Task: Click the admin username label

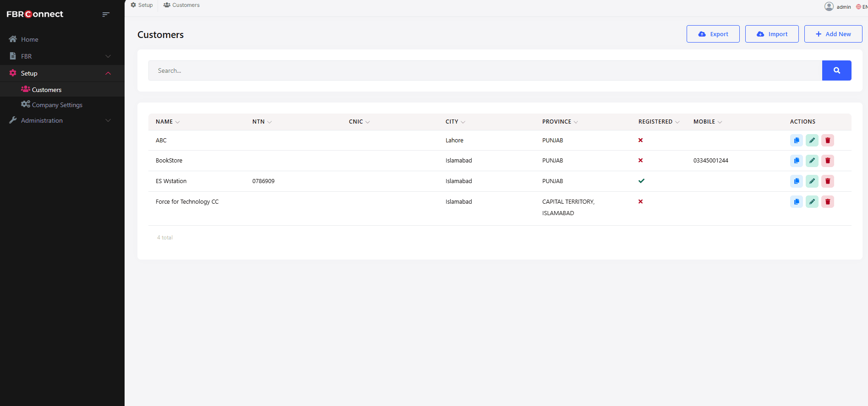Action: [x=844, y=7]
